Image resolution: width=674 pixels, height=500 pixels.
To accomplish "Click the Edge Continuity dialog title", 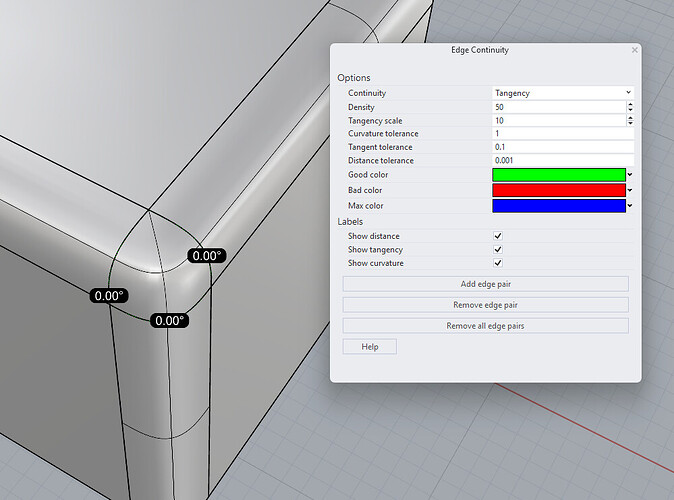I will click(480, 50).
